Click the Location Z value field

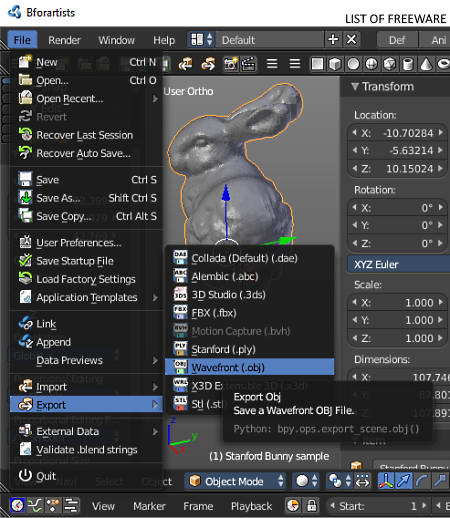[x=397, y=169]
